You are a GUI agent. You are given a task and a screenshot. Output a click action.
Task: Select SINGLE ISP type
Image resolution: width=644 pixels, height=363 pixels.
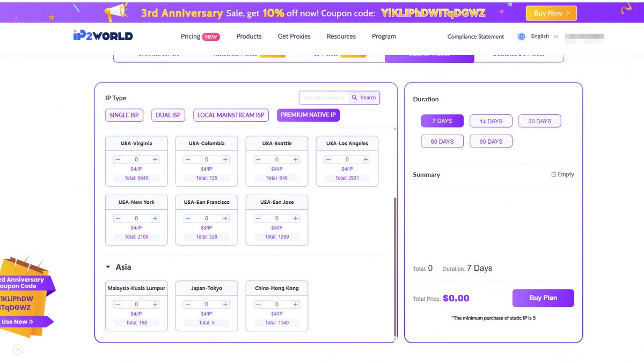pos(124,115)
